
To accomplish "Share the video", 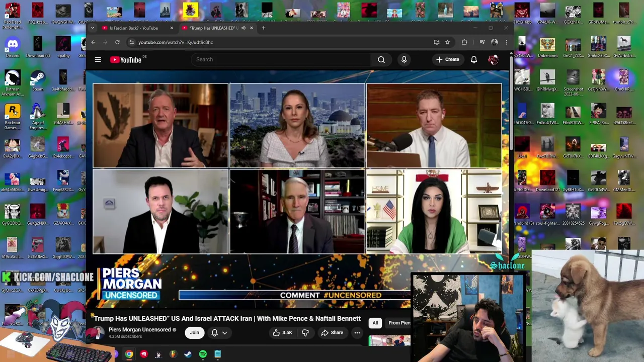I will [x=332, y=332].
